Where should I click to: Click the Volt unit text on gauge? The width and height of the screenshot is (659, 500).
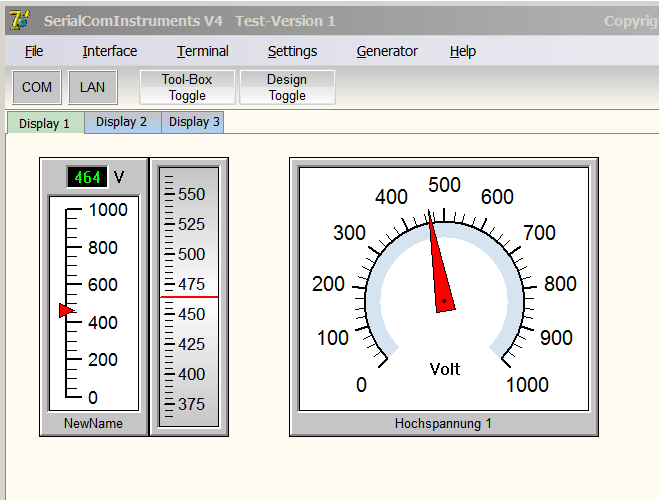tap(445, 369)
